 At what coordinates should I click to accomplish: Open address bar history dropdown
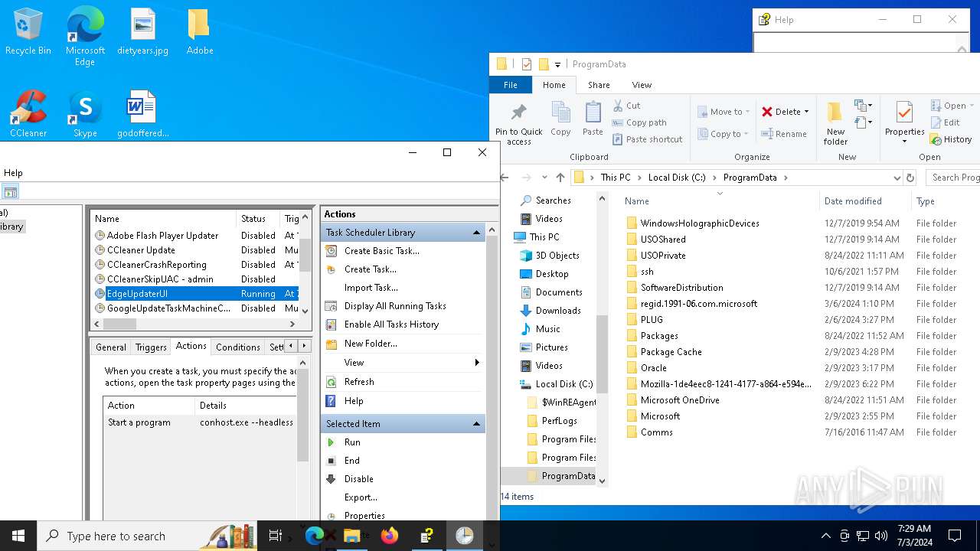click(x=897, y=178)
